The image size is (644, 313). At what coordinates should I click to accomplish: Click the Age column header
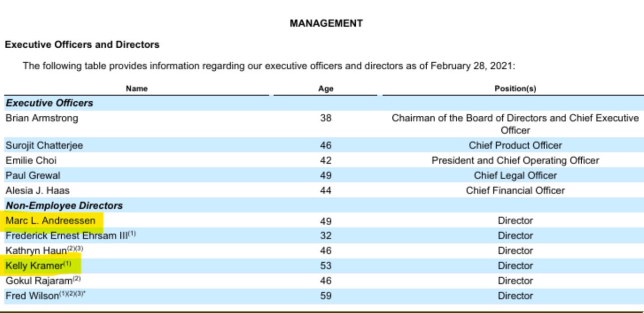click(326, 88)
